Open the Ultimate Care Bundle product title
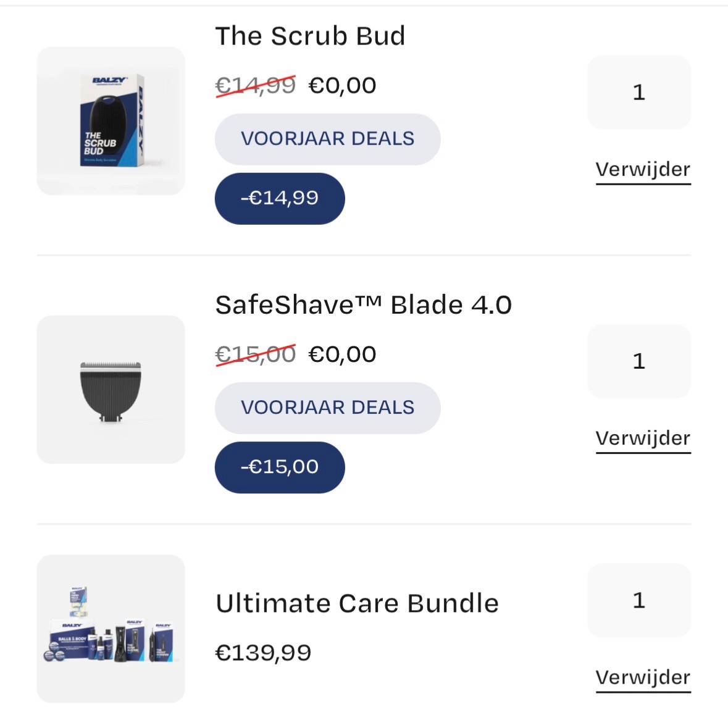This screenshot has width=728, height=717. (x=357, y=603)
